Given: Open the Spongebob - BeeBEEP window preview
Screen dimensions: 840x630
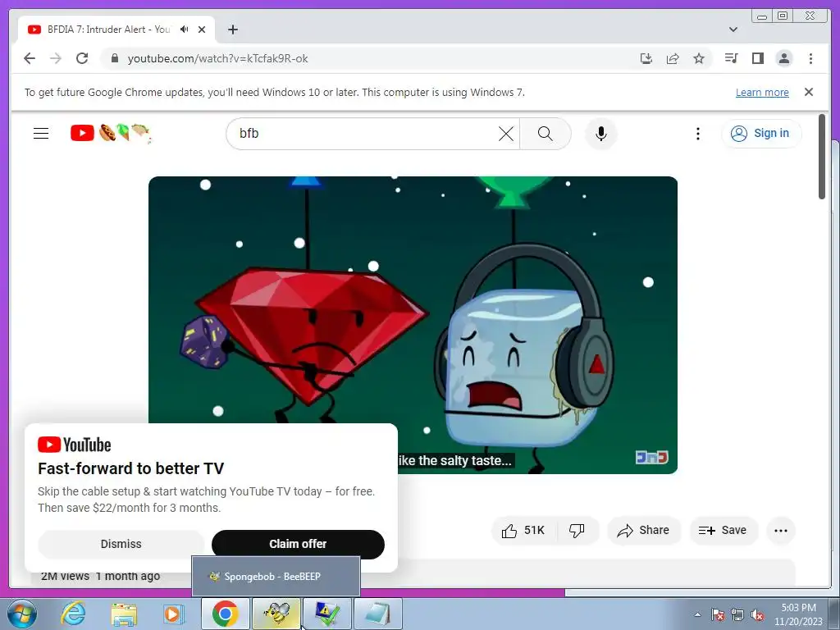Looking at the screenshot, I should [276, 577].
